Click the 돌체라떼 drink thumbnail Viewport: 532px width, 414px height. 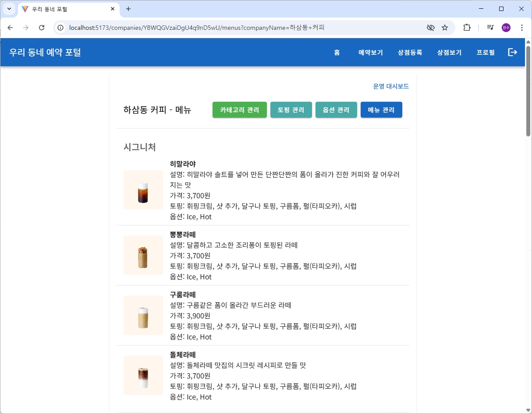point(143,375)
